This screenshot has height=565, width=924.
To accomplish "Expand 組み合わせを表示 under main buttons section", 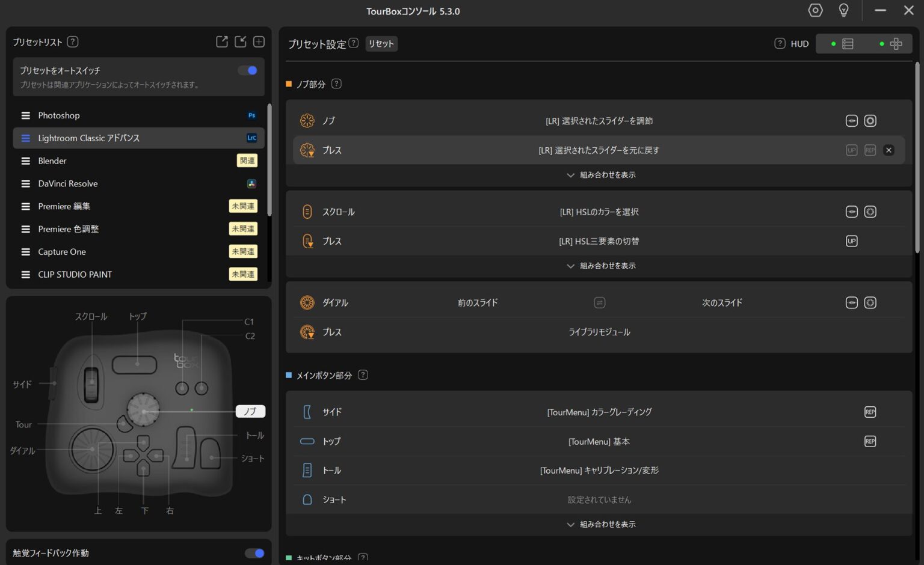I will point(601,525).
